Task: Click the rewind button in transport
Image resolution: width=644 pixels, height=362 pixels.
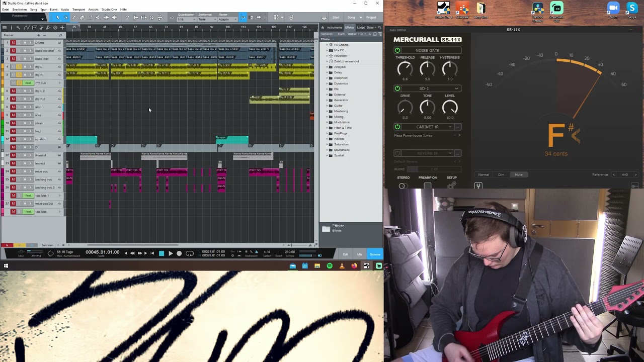Action: tap(132, 253)
